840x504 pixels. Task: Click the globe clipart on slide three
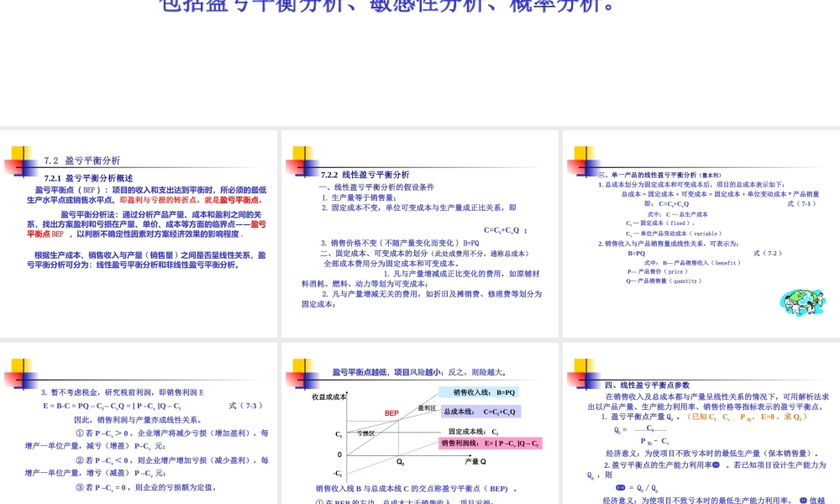click(x=802, y=302)
